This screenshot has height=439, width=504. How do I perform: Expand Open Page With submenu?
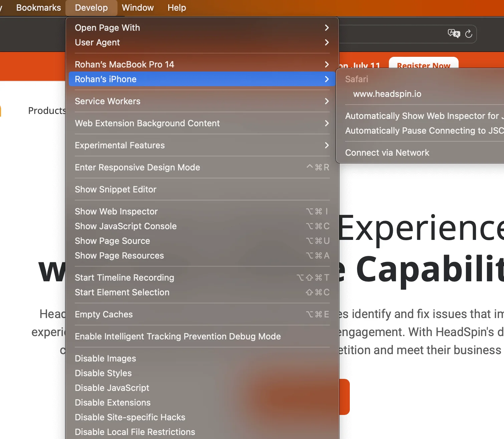[x=202, y=28]
